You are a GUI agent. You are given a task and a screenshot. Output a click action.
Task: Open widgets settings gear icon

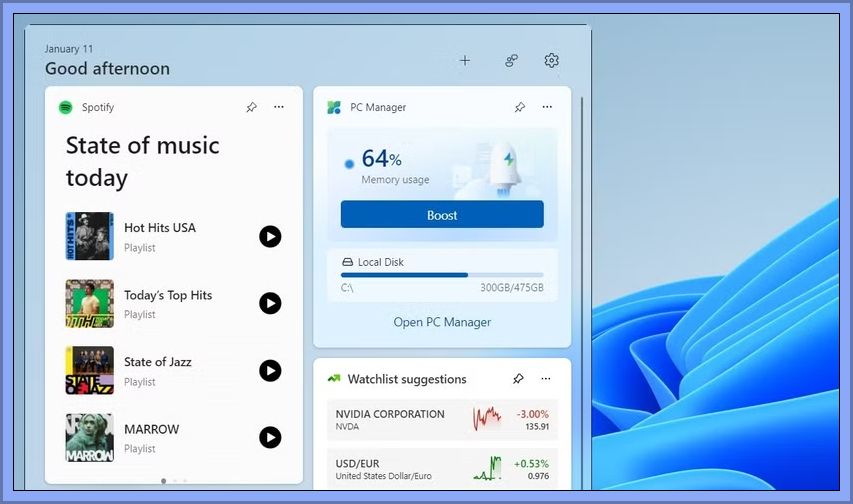click(x=552, y=60)
